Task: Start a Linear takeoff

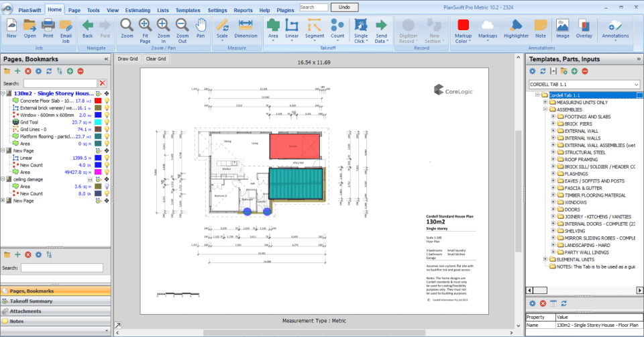Action: (292, 30)
